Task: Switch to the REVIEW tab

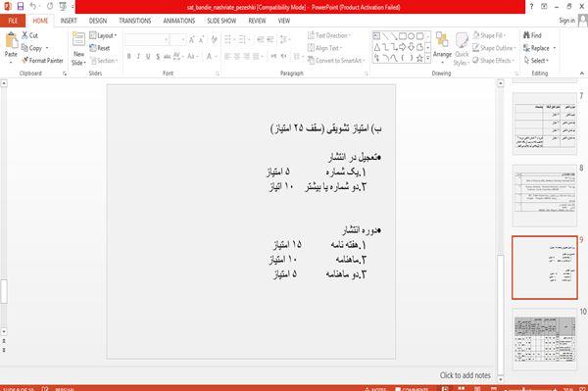Action: point(257,21)
